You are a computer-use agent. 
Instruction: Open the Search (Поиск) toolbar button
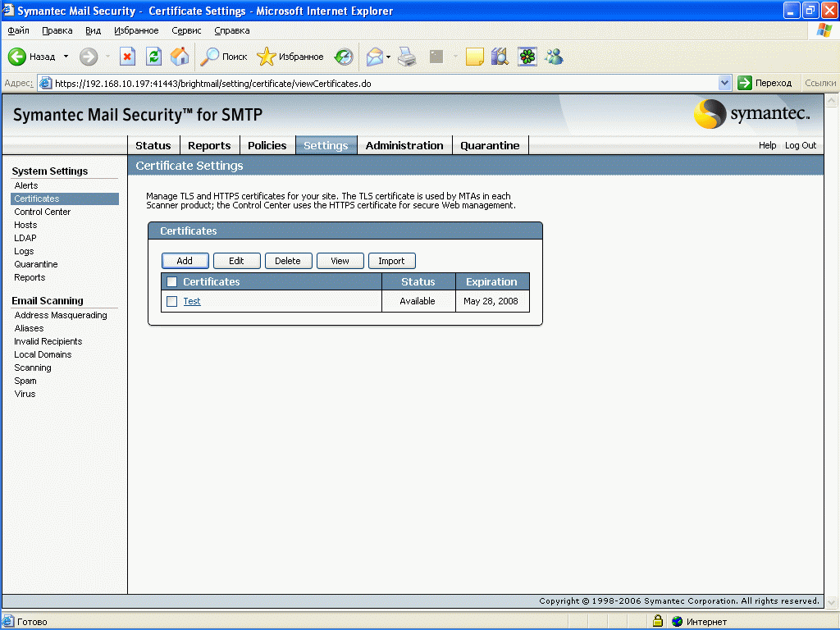[x=224, y=57]
